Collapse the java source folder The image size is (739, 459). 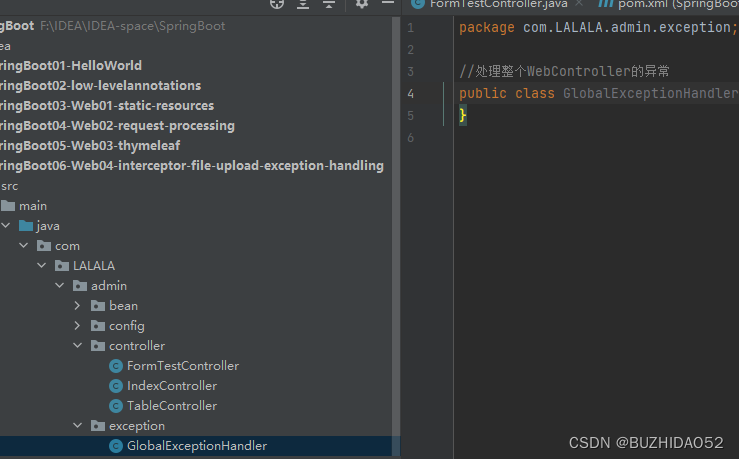click(6, 226)
